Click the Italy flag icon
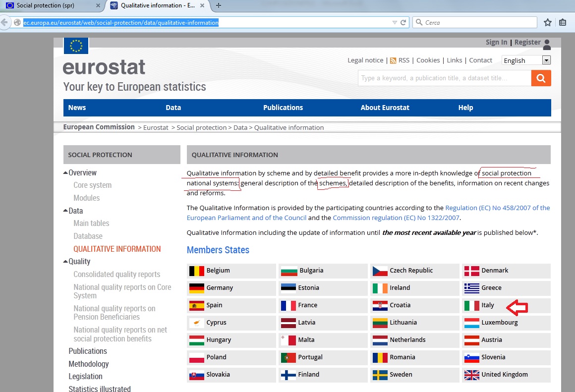The height and width of the screenshot is (392, 575). coord(471,305)
